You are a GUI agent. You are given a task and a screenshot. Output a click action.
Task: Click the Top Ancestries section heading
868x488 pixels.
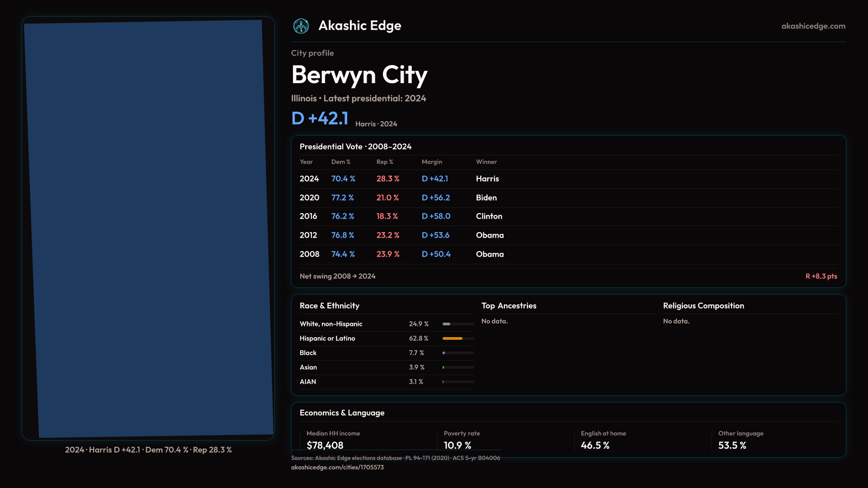(509, 306)
